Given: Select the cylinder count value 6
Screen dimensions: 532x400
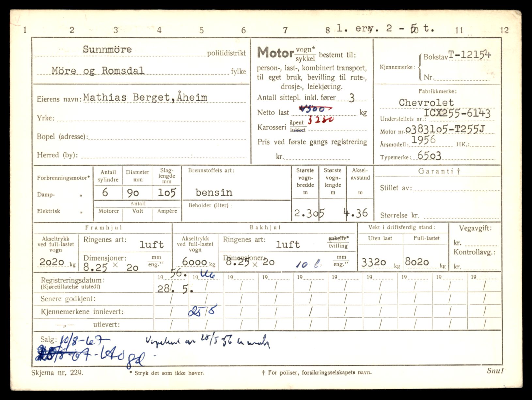Looking at the screenshot, I should pyautogui.click(x=105, y=192).
